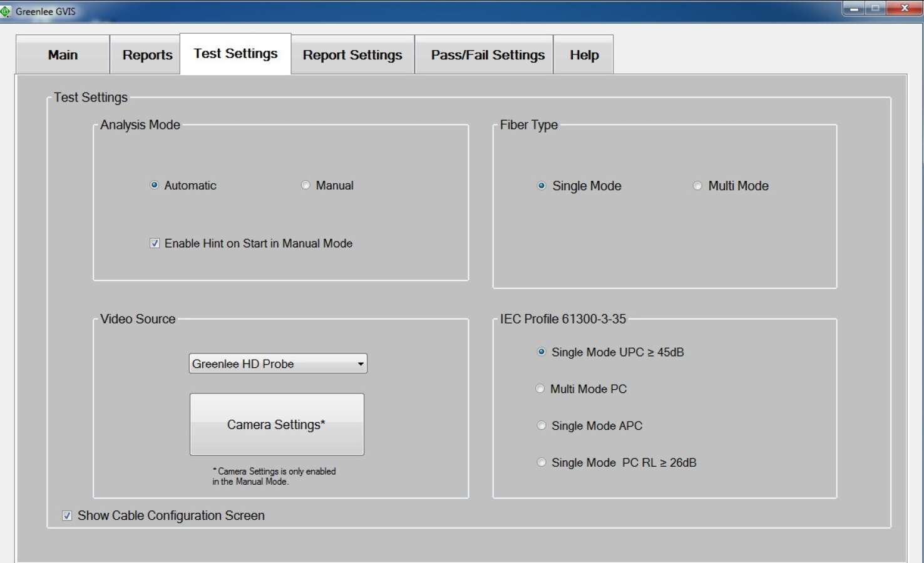This screenshot has height=563, width=924.
Task: Open the Main tab
Action: pyautogui.click(x=63, y=55)
